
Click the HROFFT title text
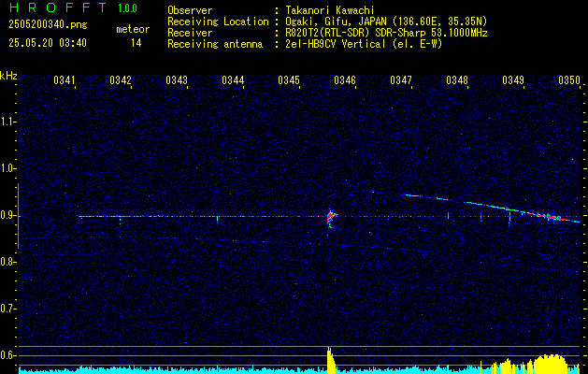tap(58, 7)
